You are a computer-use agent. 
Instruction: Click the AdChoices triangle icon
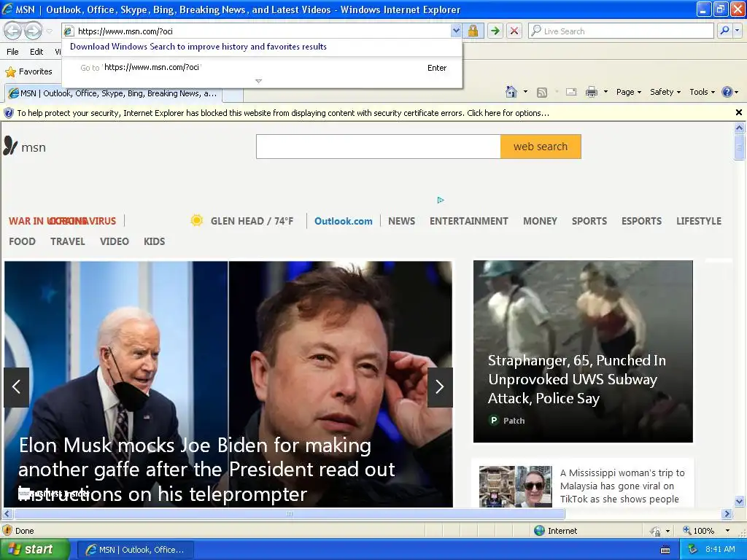[x=441, y=200]
